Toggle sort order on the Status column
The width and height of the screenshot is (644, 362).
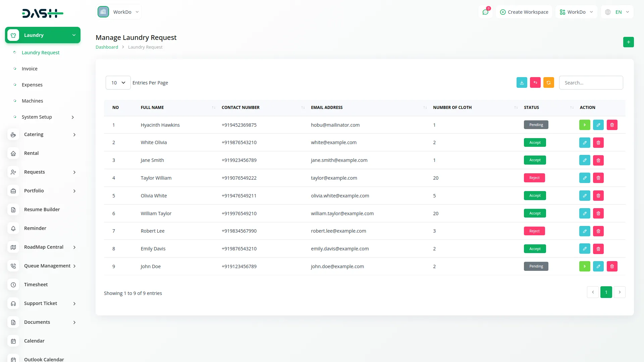click(572, 108)
